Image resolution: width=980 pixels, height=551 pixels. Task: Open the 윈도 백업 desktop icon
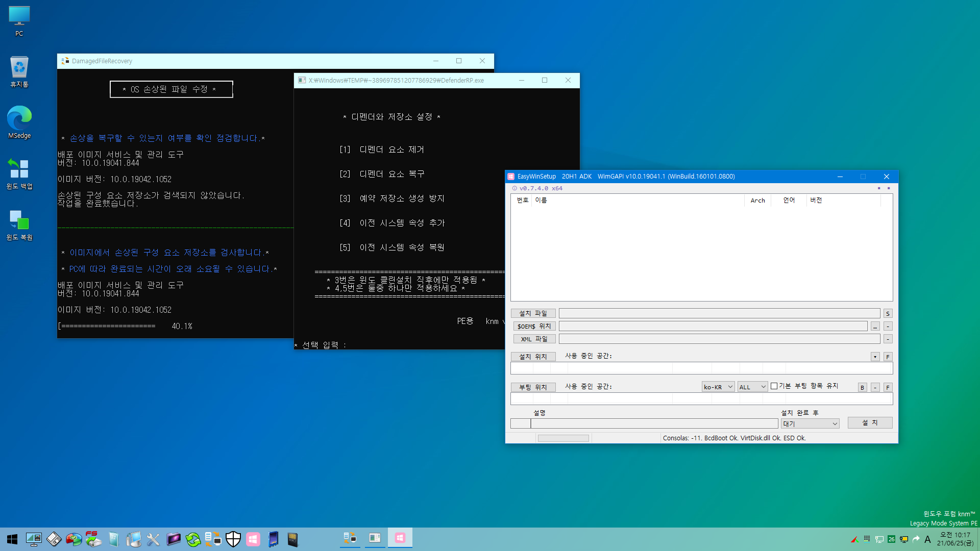coord(19,173)
